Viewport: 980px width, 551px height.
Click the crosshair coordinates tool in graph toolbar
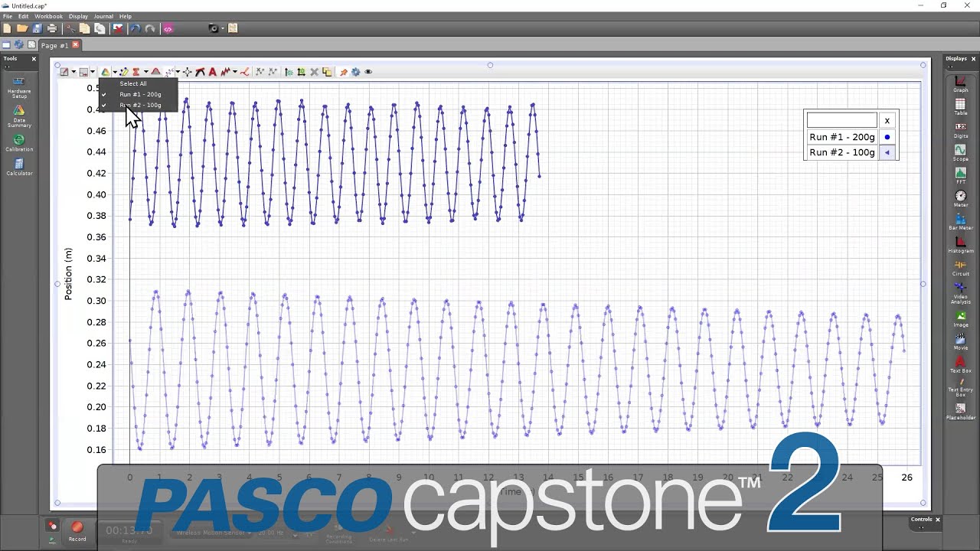188,72
